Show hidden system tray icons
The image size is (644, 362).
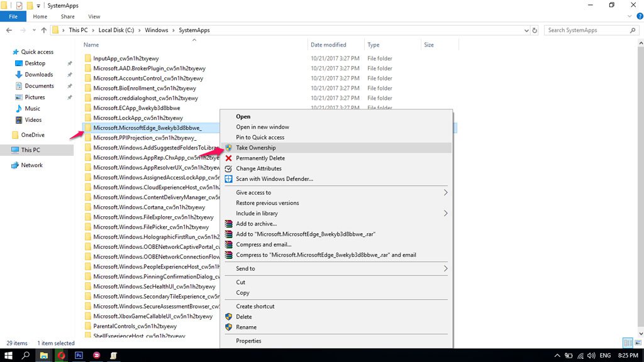click(x=557, y=356)
